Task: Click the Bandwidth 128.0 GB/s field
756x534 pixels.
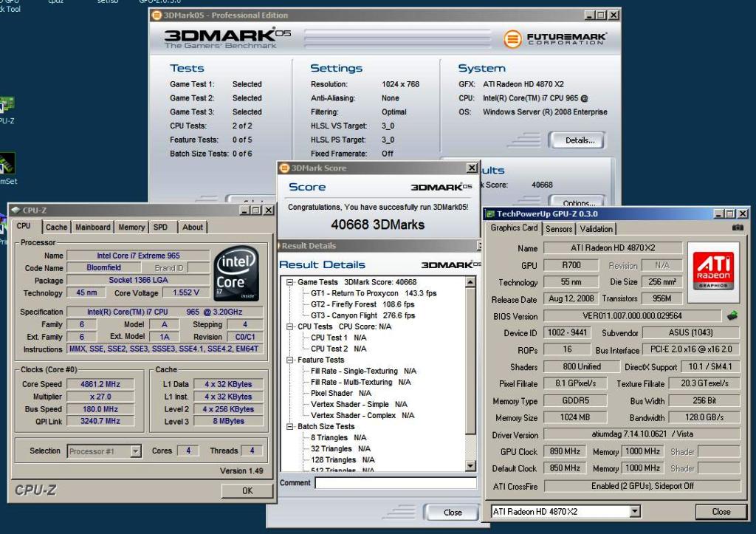Action: point(704,417)
